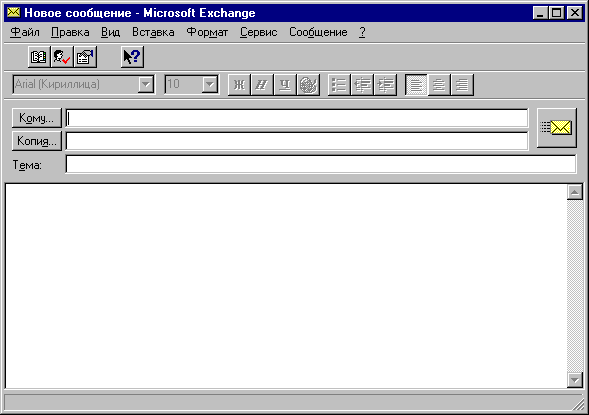Expand the font size dropdown
The image size is (589, 415).
210,85
